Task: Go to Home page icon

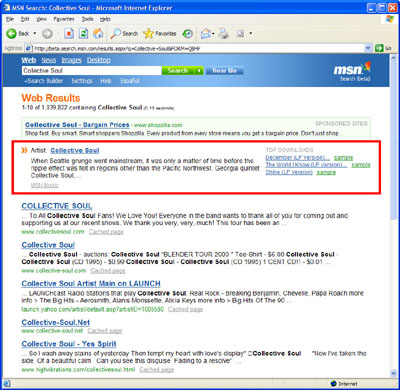Action: click(98, 33)
